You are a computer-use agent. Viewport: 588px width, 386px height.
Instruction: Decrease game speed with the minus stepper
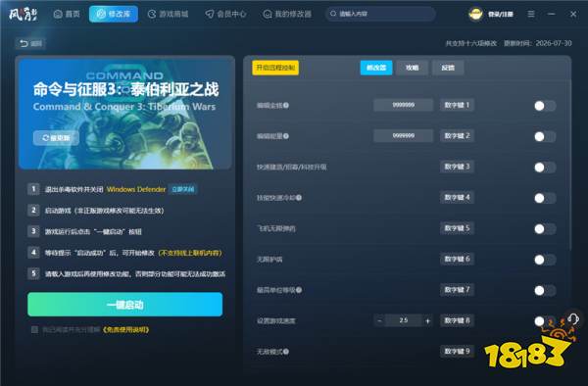379,320
